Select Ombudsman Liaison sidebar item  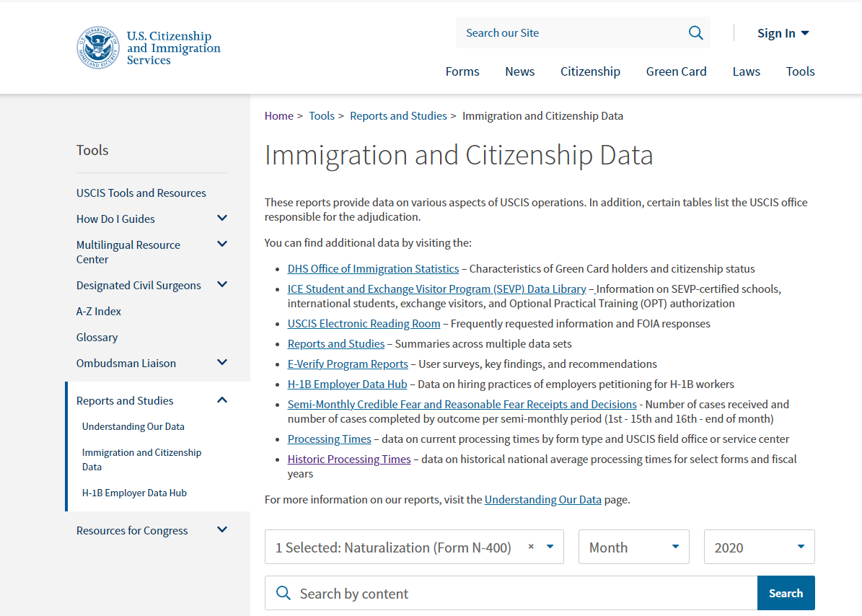[126, 364]
